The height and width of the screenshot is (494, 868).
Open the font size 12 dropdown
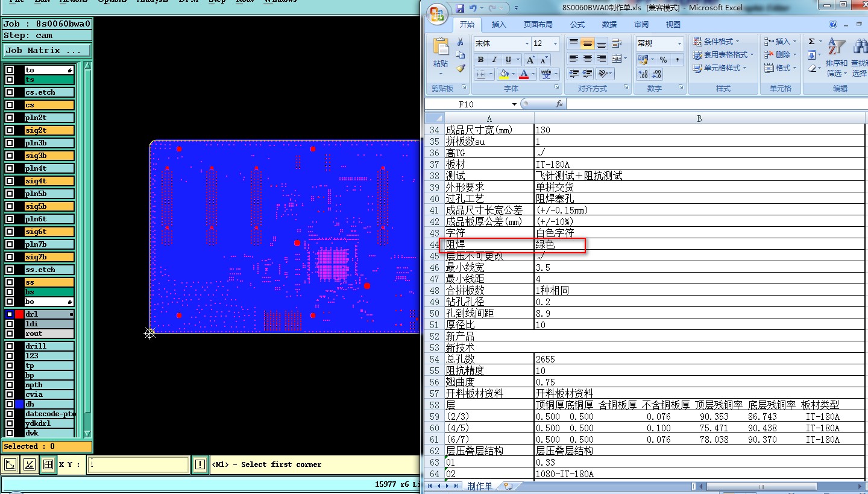pyautogui.click(x=556, y=43)
